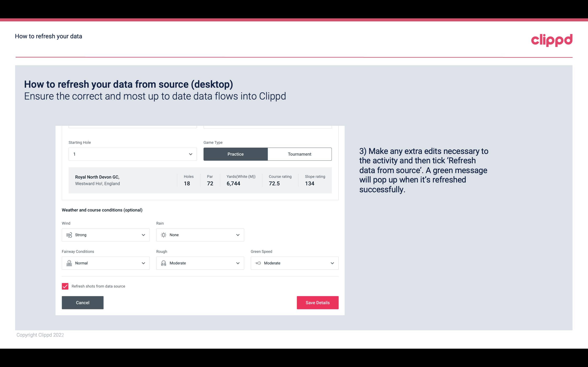This screenshot has height=367, width=588.
Task: Toggle Practice game type selection
Action: 235,154
